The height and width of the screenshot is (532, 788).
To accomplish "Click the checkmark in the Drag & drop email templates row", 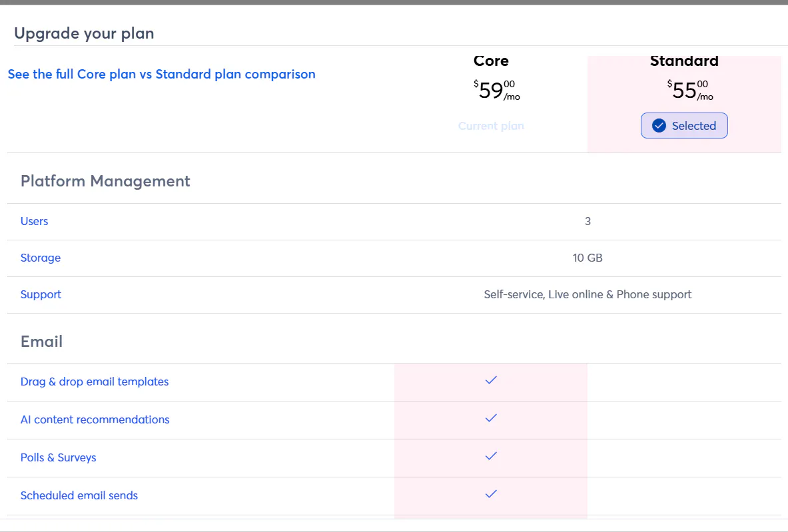I will (x=491, y=380).
